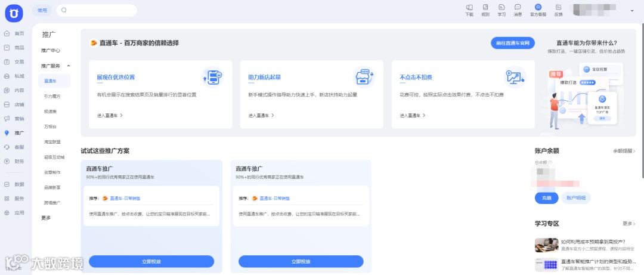Click the 规则 rules icon
The width and height of the screenshot is (644, 275).
coord(485,7)
